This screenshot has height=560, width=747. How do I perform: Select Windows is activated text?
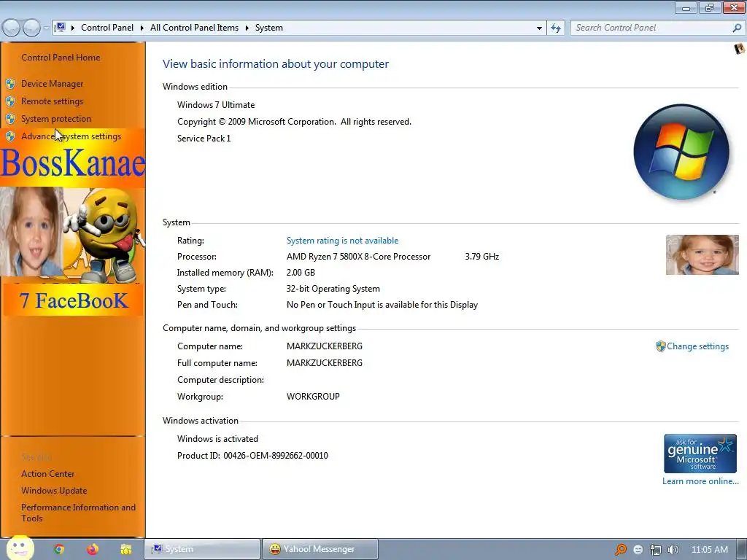[217, 439]
